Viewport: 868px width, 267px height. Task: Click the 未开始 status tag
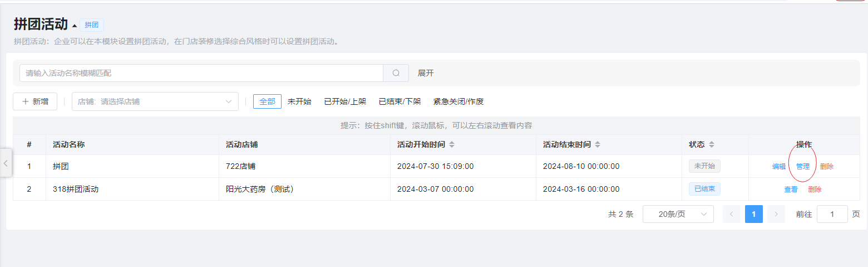coord(704,166)
